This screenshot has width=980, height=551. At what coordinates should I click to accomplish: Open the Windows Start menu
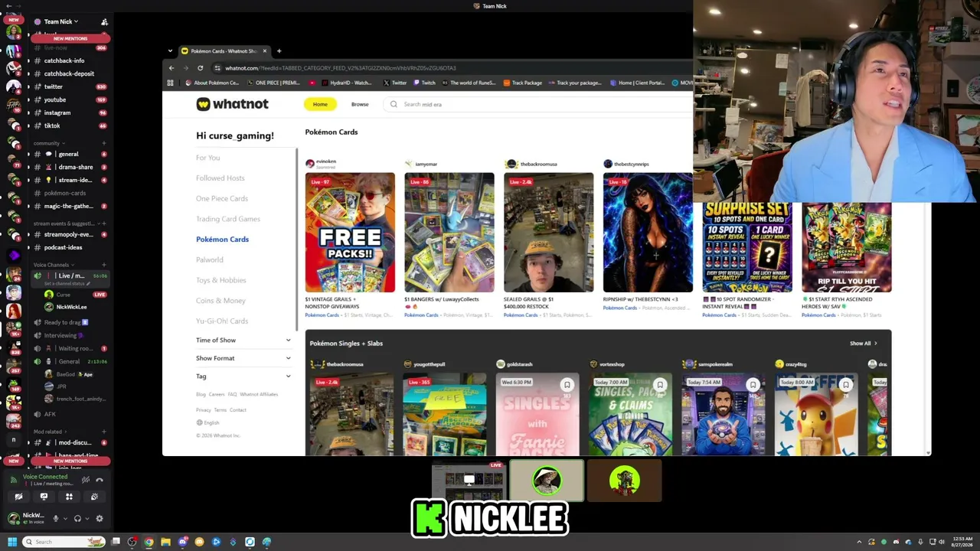(12, 542)
